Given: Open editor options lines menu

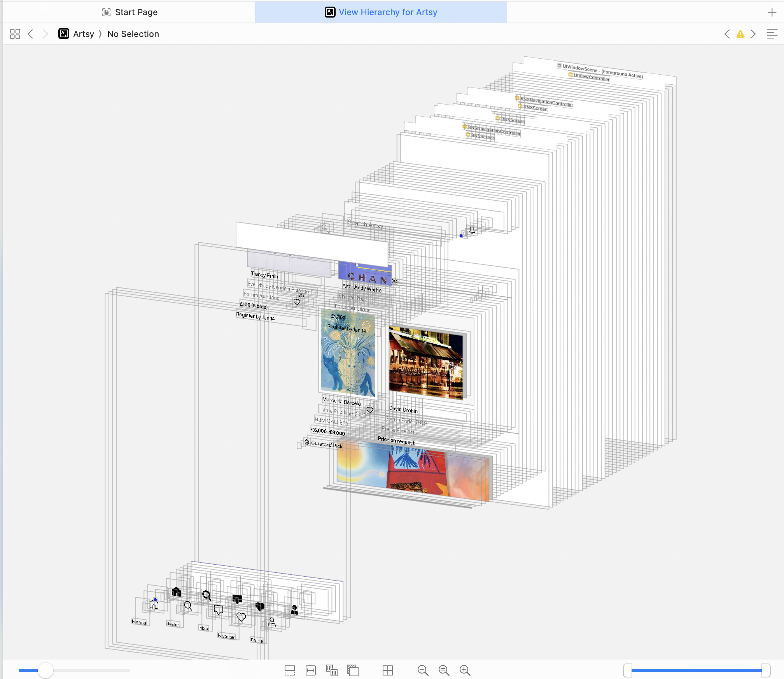Looking at the screenshot, I should 772,34.
